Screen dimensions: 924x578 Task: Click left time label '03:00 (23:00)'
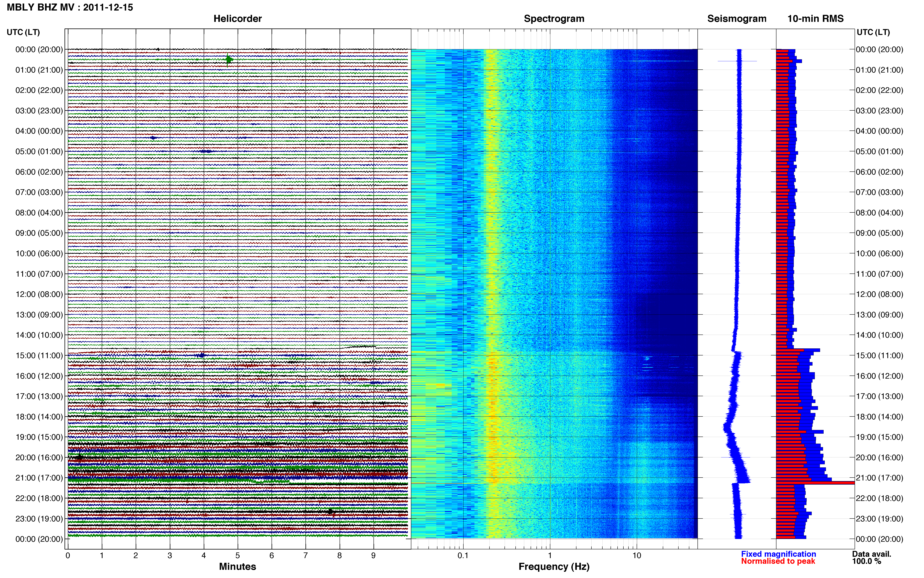point(39,110)
